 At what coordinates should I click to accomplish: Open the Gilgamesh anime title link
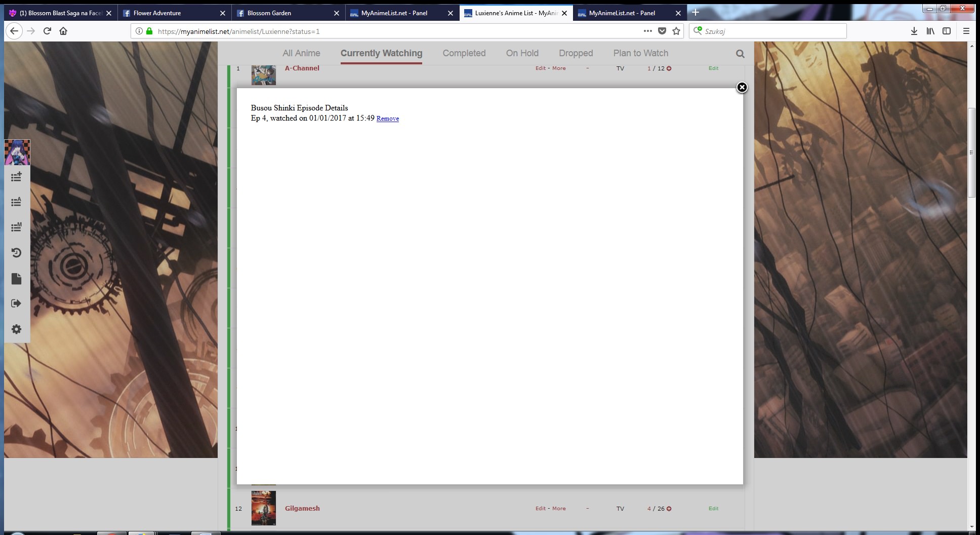tap(302, 509)
